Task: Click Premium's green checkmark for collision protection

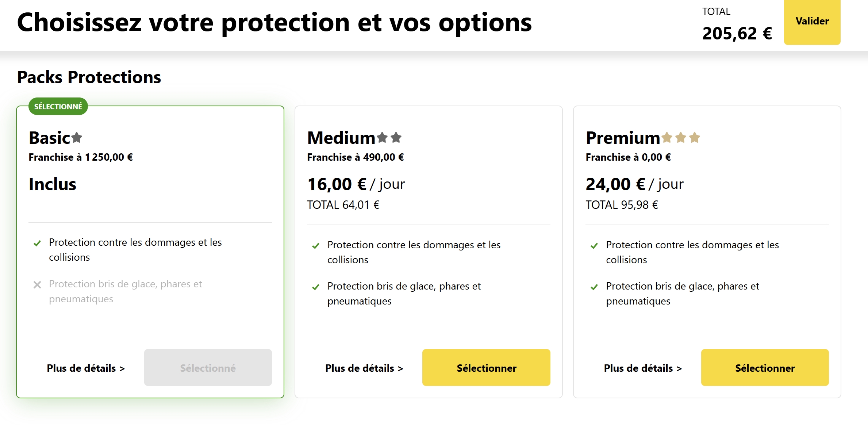Action: (x=594, y=246)
